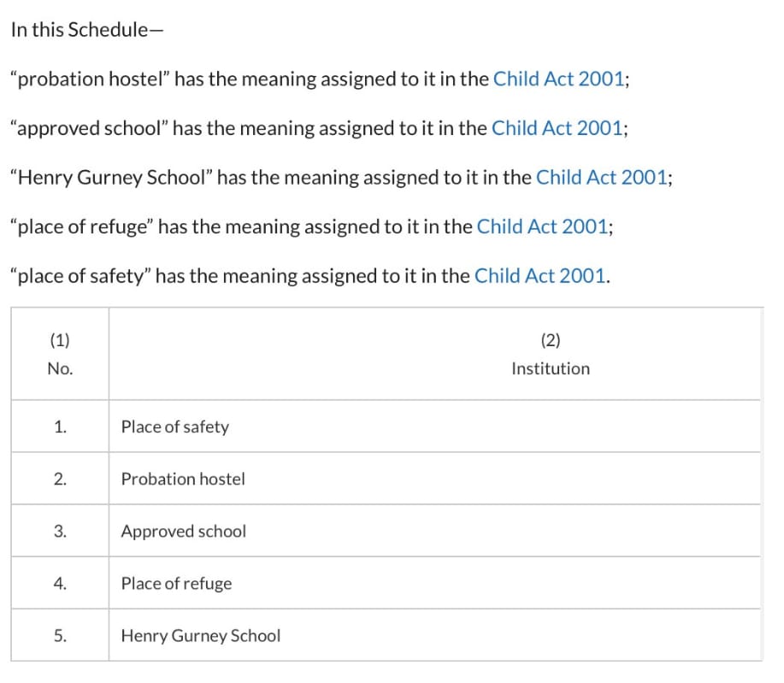
Task: Open Child Act 2001 link for probation hostel
Action: click(558, 79)
